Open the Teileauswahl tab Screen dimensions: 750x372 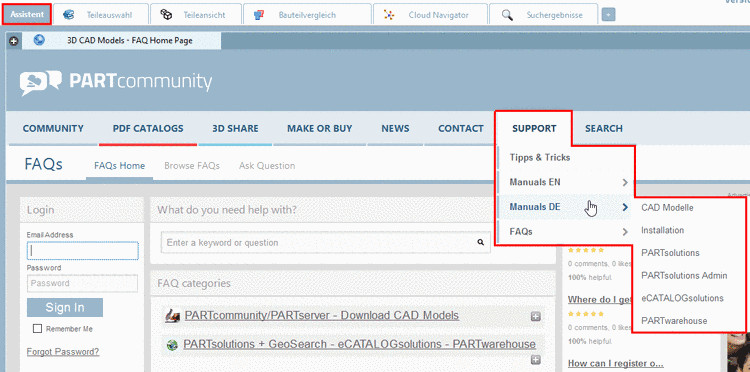pyautogui.click(x=100, y=14)
